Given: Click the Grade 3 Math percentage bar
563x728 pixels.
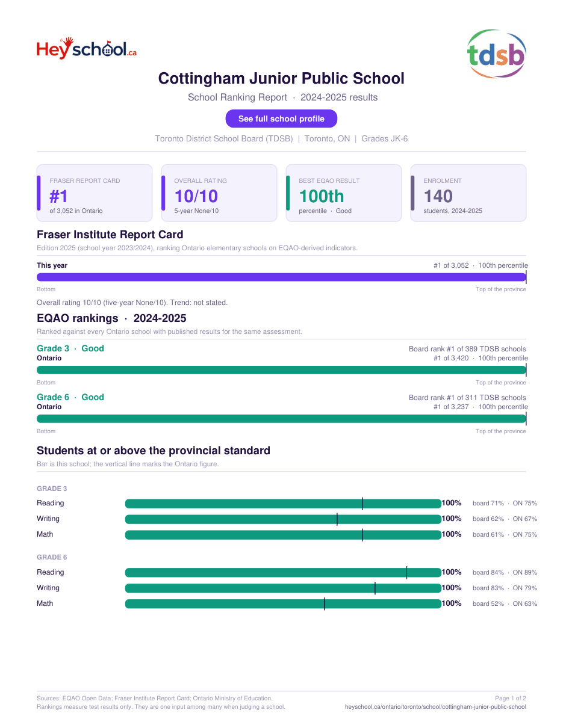Looking at the screenshot, I should (x=283, y=535).
